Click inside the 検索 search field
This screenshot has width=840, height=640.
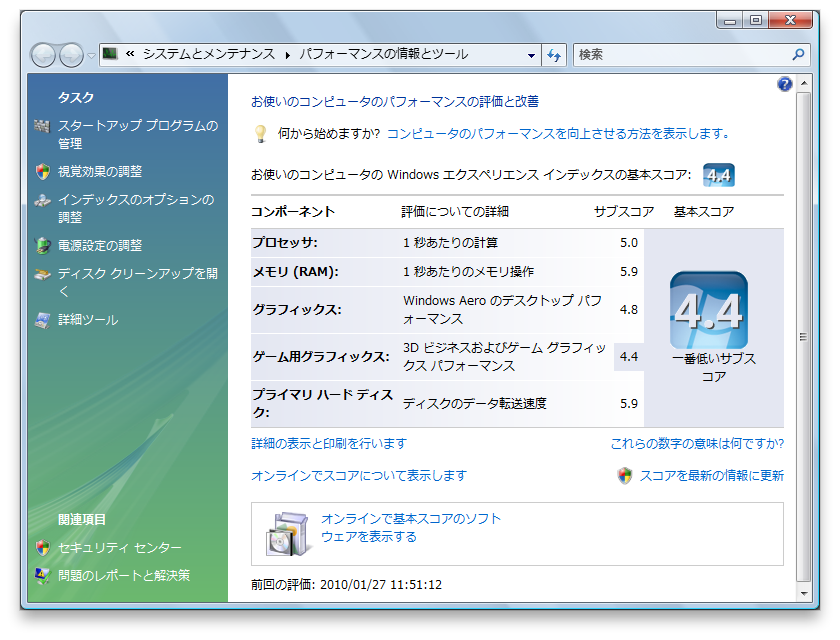pos(681,55)
